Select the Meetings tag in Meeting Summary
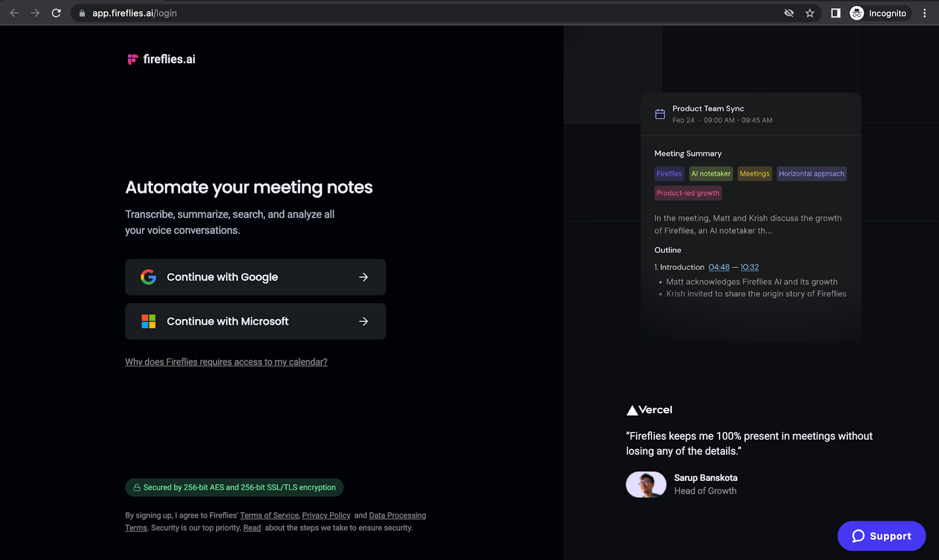This screenshot has width=939, height=560. (755, 174)
